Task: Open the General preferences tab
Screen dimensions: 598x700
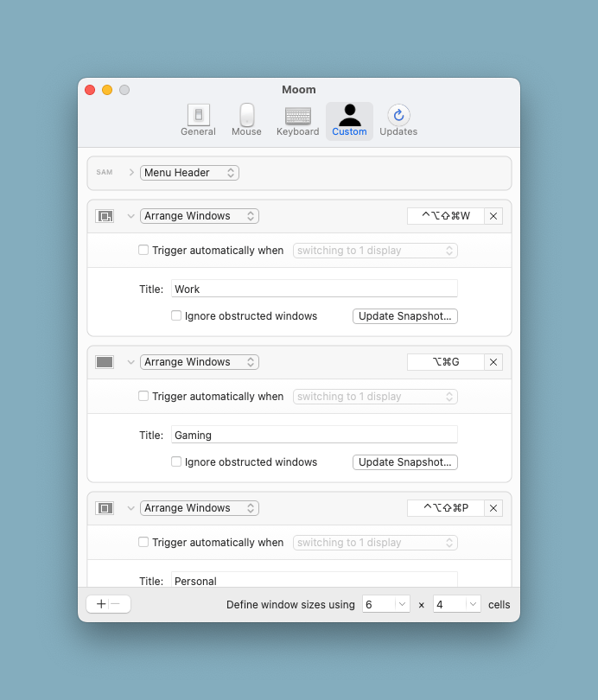Action: coord(198,121)
